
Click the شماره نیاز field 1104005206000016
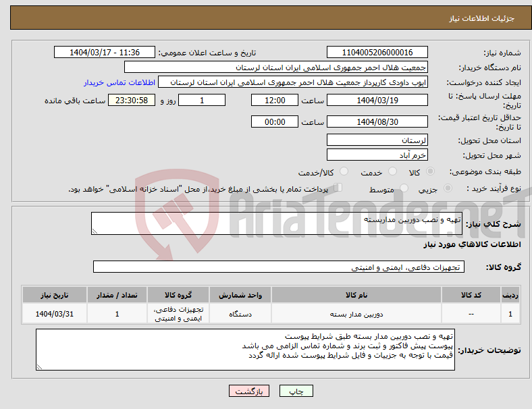(x=377, y=52)
